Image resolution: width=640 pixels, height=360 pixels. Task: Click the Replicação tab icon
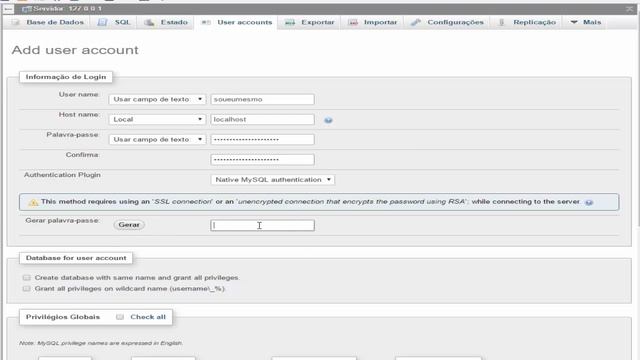[502, 22]
